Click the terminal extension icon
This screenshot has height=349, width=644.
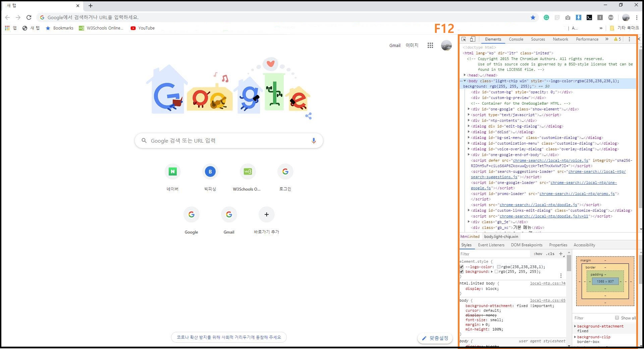pos(589,17)
